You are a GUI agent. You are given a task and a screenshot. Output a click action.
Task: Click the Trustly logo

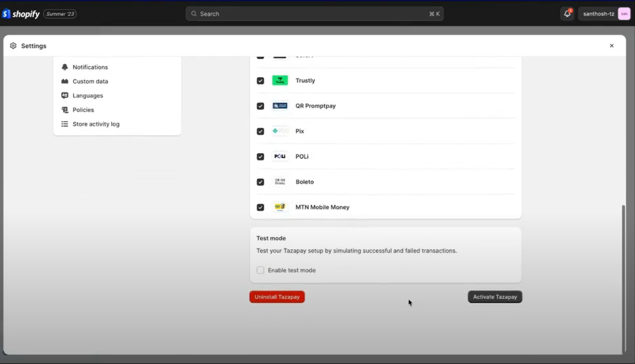point(280,80)
